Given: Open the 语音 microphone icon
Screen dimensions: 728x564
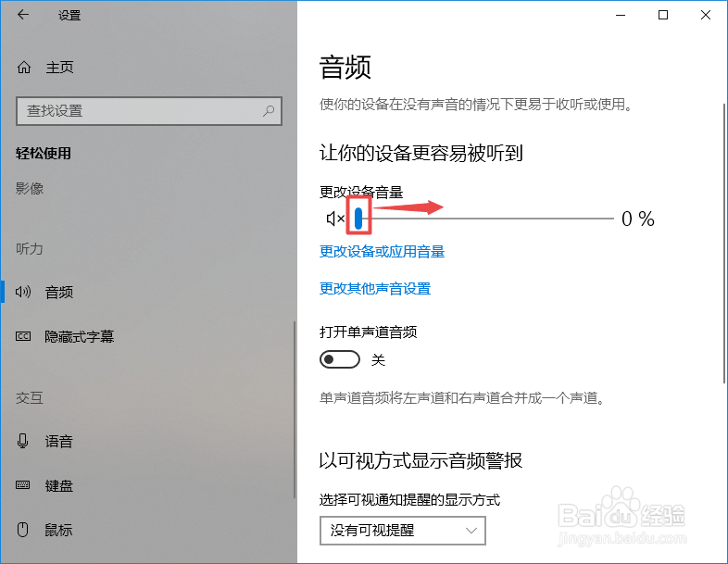Looking at the screenshot, I should 23,441.
